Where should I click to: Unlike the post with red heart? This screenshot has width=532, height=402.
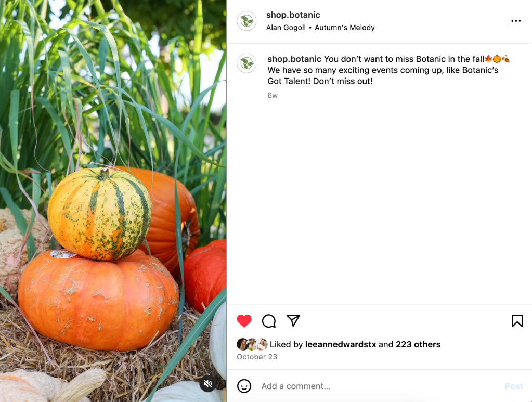coord(244,320)
